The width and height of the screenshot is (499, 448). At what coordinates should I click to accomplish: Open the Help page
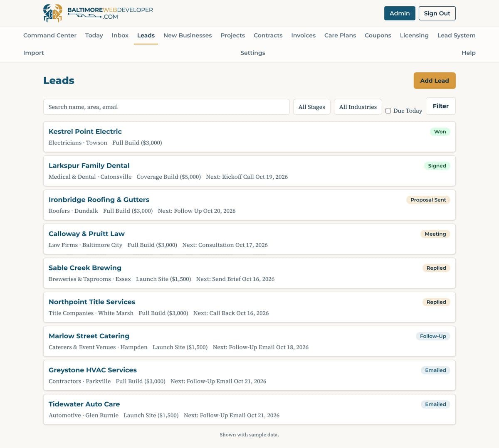click(469, 53)
